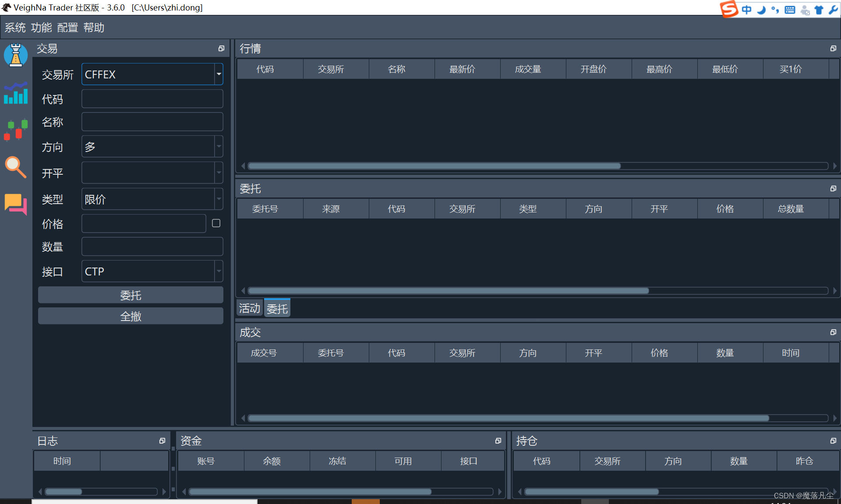841x504 pixels.
Task: Open the 系统 menu
Action: (15, 28)
